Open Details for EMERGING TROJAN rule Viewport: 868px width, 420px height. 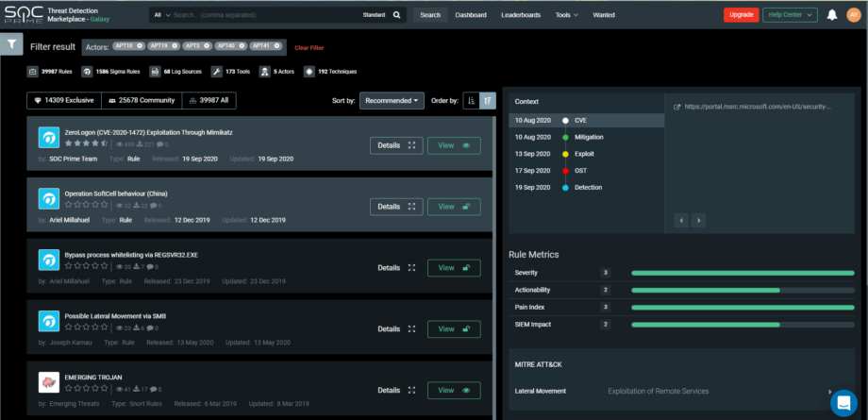coord(396,390)
